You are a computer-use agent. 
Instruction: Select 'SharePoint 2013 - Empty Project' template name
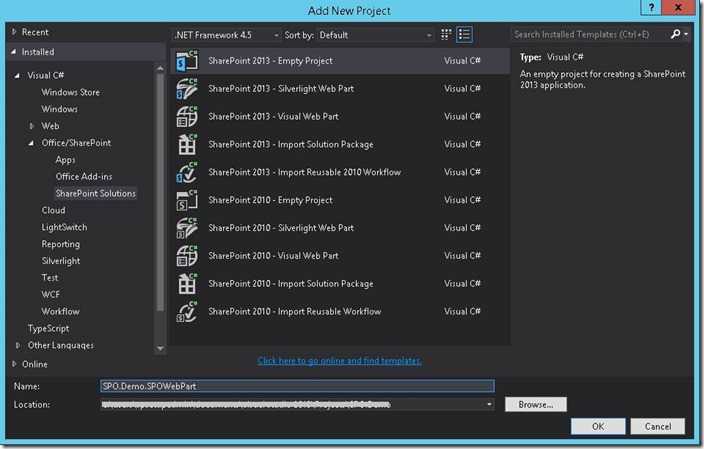(x=270, y=61)
